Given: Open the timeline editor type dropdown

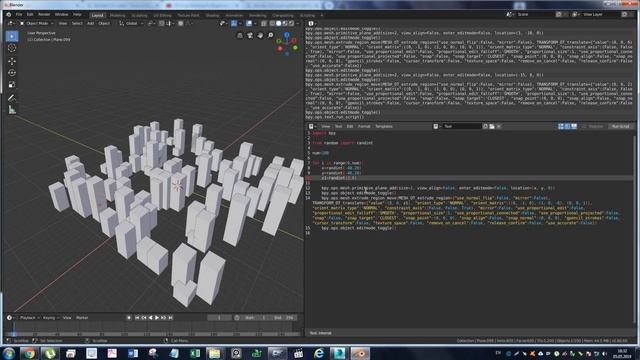Looking at the screenshot, I should (x=11, y=318).
